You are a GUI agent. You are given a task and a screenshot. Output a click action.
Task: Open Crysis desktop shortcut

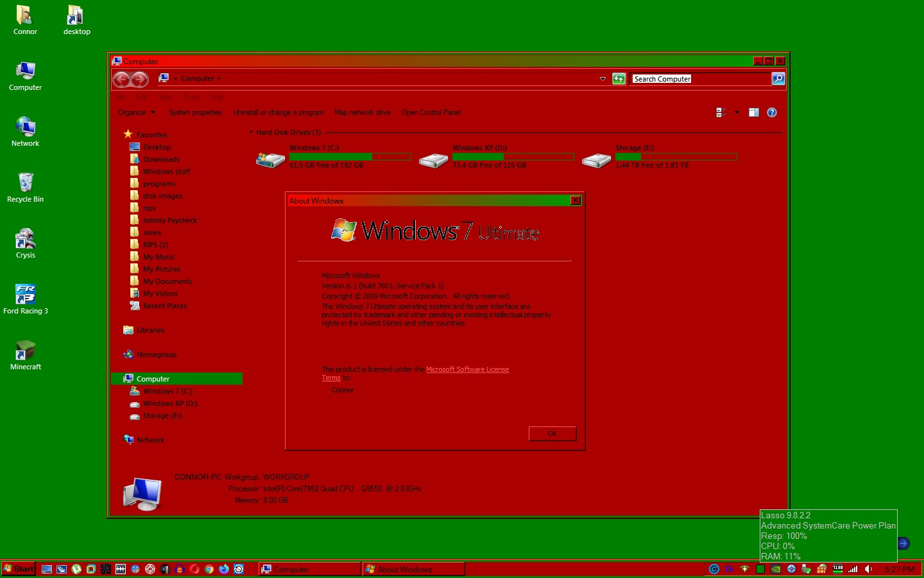point(26,244)
